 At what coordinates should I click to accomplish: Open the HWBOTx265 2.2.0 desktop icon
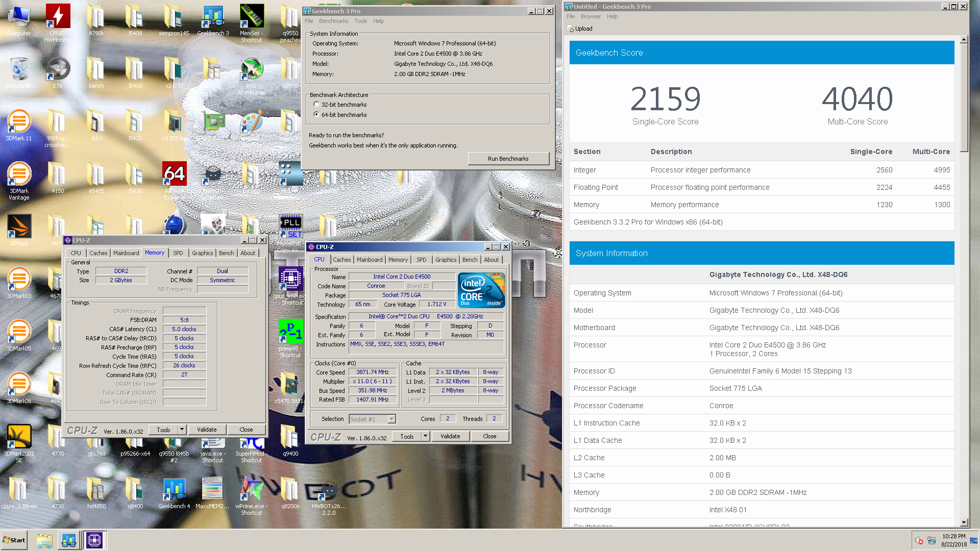tap(329, 498)
